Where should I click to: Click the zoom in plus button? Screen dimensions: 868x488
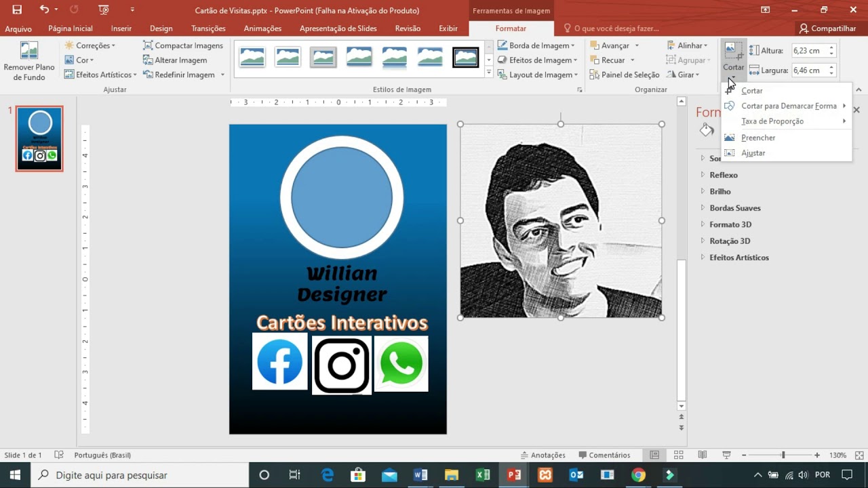(817, 455)
